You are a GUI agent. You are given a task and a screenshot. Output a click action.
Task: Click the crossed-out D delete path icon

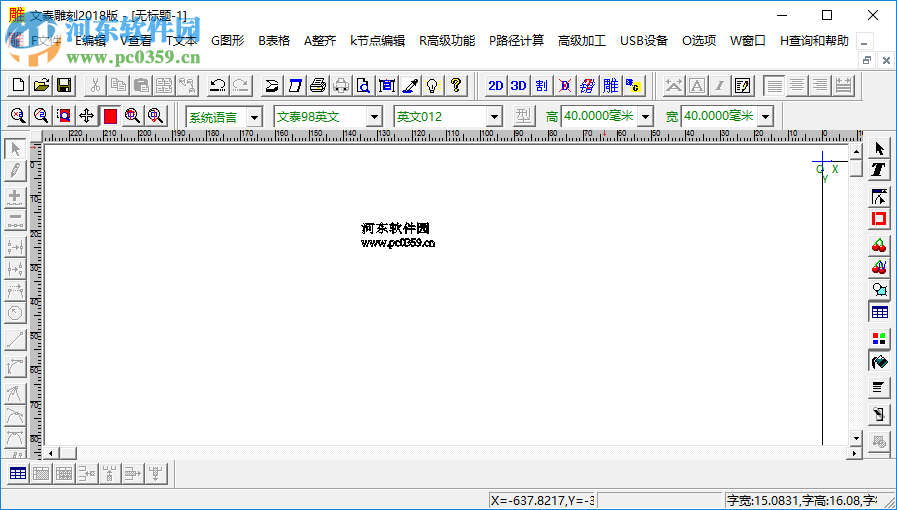[x=565, y=86]
